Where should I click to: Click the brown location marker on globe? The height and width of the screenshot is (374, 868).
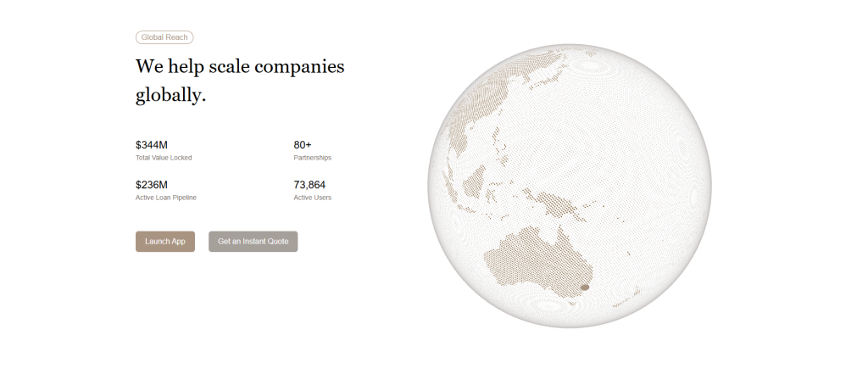point(584,287)
